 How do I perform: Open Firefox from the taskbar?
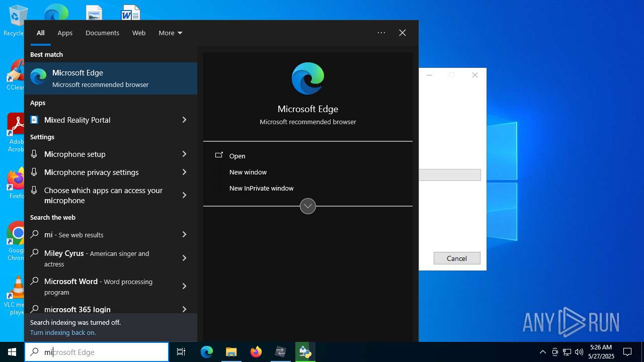coord(256,352)
